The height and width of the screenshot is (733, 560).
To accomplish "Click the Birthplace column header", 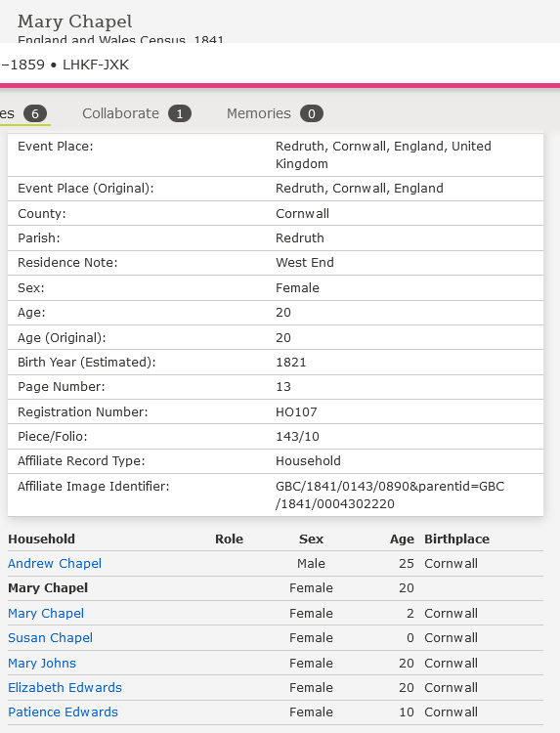I will [x=456, y=539].
